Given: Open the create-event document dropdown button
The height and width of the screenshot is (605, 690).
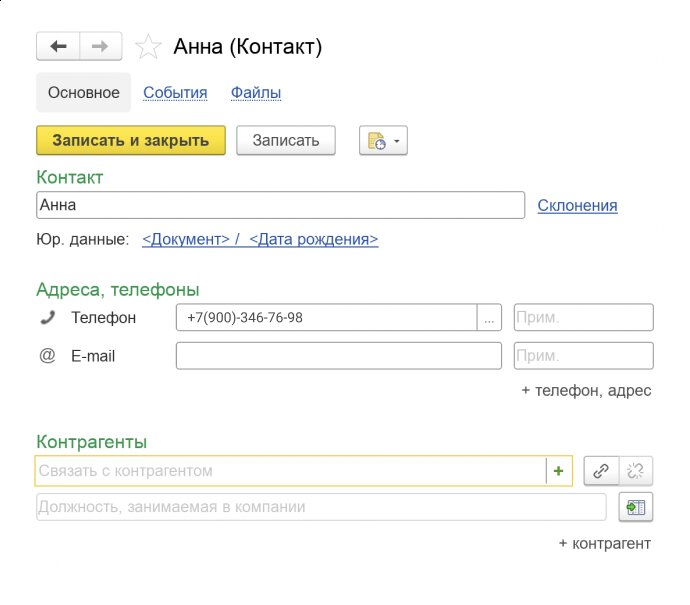Looking at the screenshot, I should pos(383,141).
